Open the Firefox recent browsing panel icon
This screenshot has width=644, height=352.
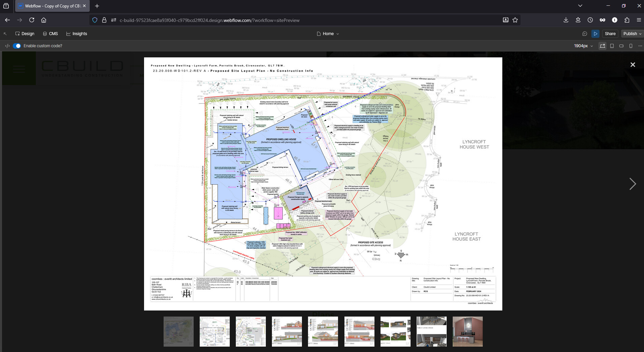[6, 6]
